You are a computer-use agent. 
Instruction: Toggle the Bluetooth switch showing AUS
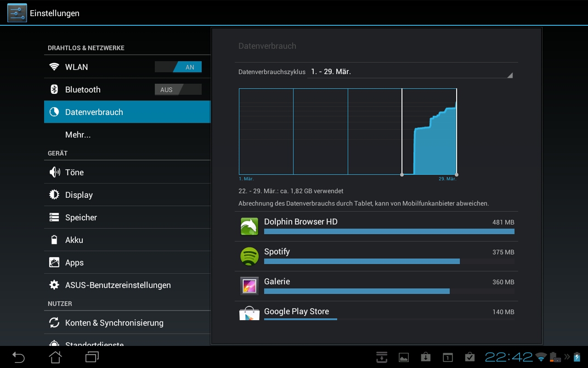(x=178, y=90)
